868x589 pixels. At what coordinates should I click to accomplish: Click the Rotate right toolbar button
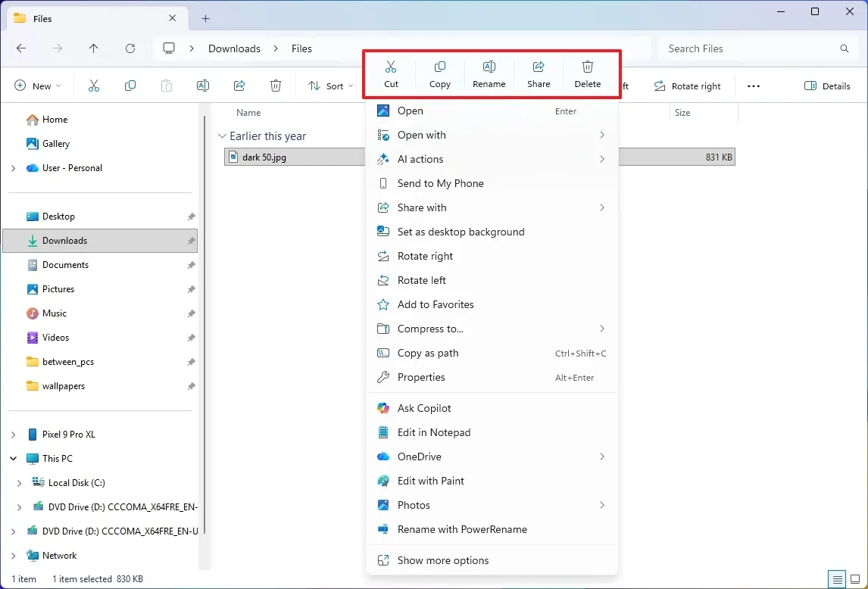pyautogui.click(x=688, y=86)
